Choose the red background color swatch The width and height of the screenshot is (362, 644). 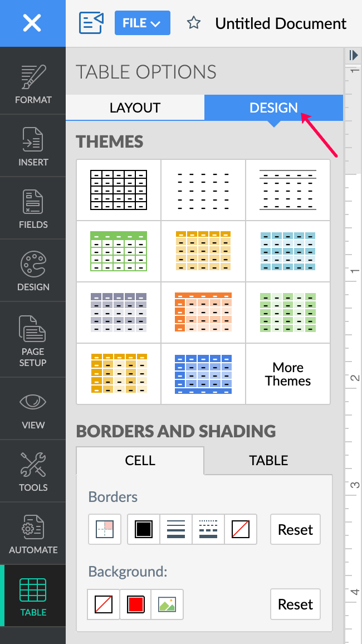pos(136,604)
